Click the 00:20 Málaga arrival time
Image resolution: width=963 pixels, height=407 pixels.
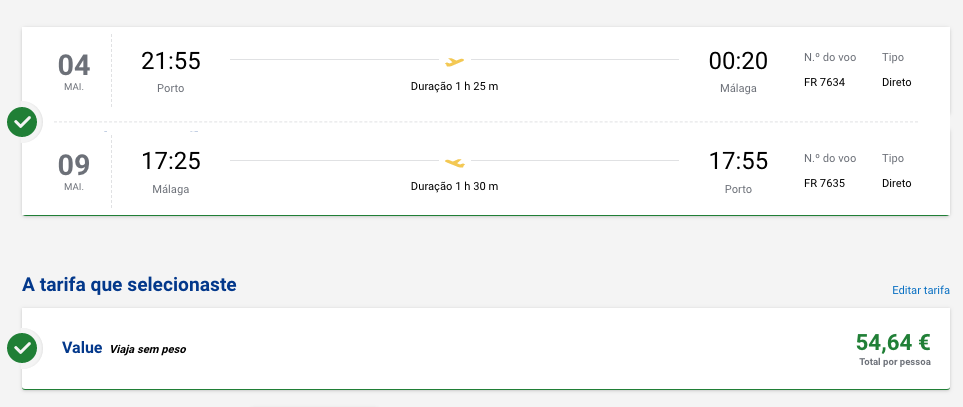(738, 61)
